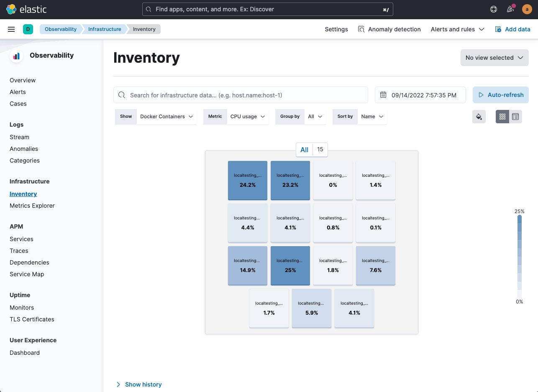The height and width of the screenshot is (392, 538).
Task: Focus the infrastructure data search field
Action: (241, 95)
